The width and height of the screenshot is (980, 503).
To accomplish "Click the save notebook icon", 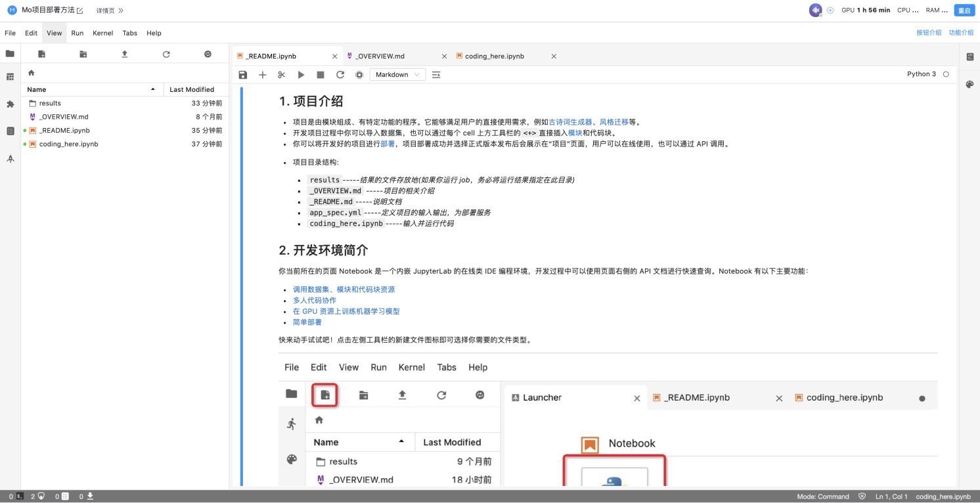I will (x=243, y=75).
